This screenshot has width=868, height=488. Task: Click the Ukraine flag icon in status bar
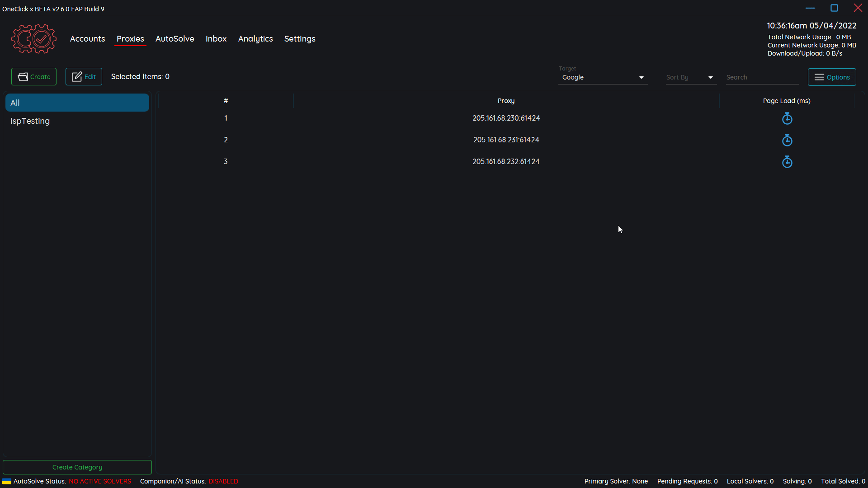pyautogui.click(x=7, y=481)
